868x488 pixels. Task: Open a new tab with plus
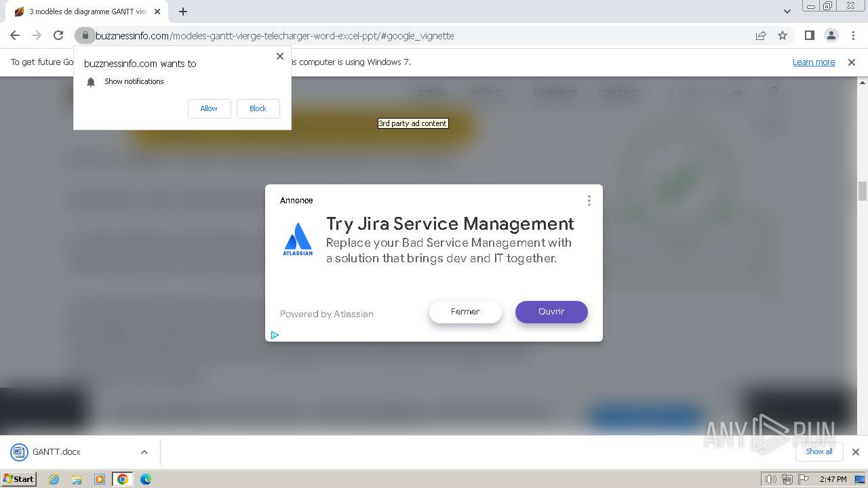(x=183, y=12)
